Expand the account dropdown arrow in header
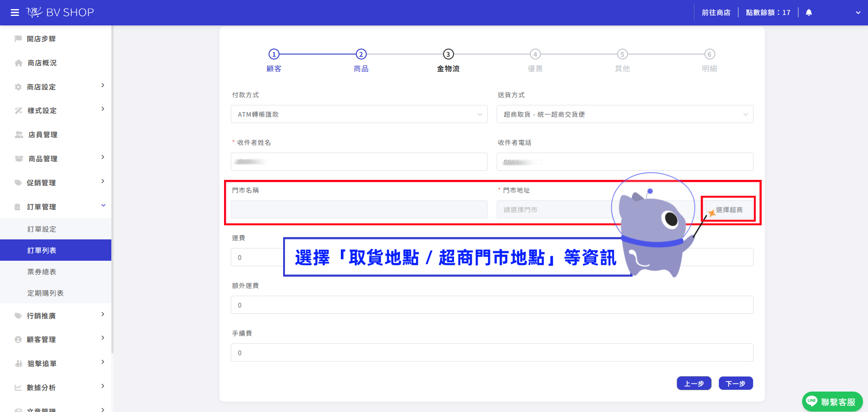 858,13
